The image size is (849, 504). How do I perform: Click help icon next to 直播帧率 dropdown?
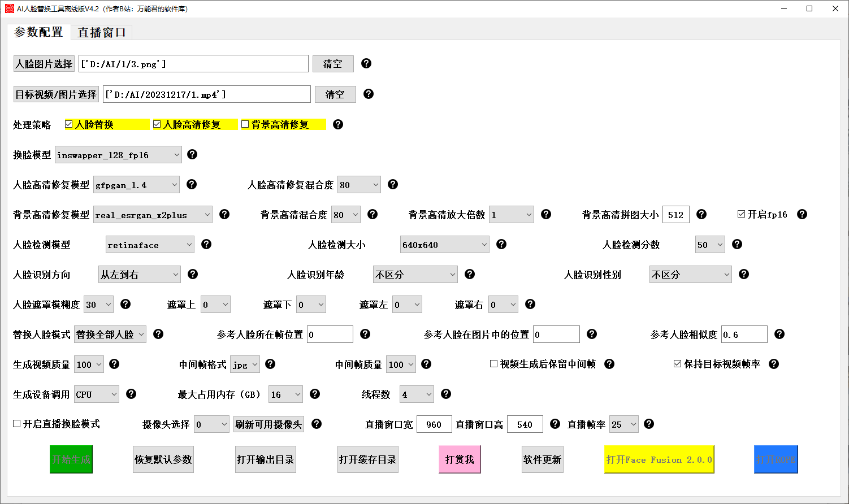tap(649, 424)
